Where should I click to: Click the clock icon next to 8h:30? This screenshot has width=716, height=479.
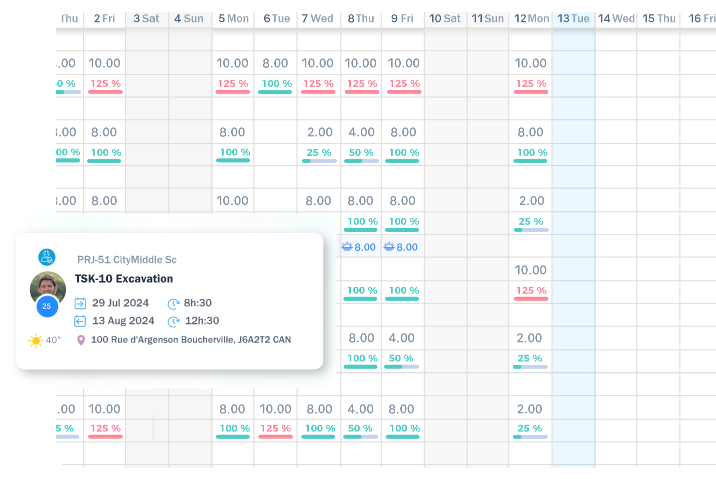[x=173, y=303]
